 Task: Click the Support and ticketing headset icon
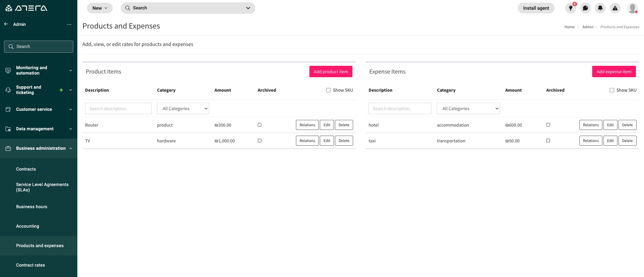coord(8,90)
